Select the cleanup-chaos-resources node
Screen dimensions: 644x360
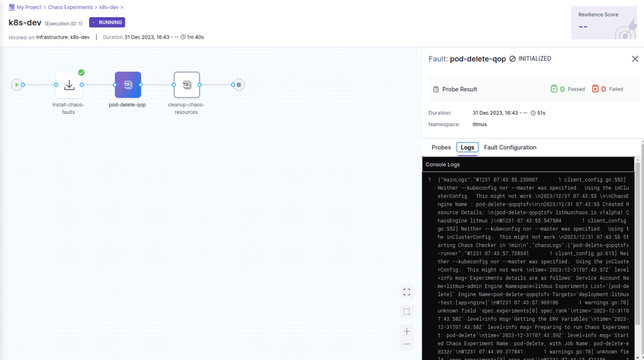point(187,85)
